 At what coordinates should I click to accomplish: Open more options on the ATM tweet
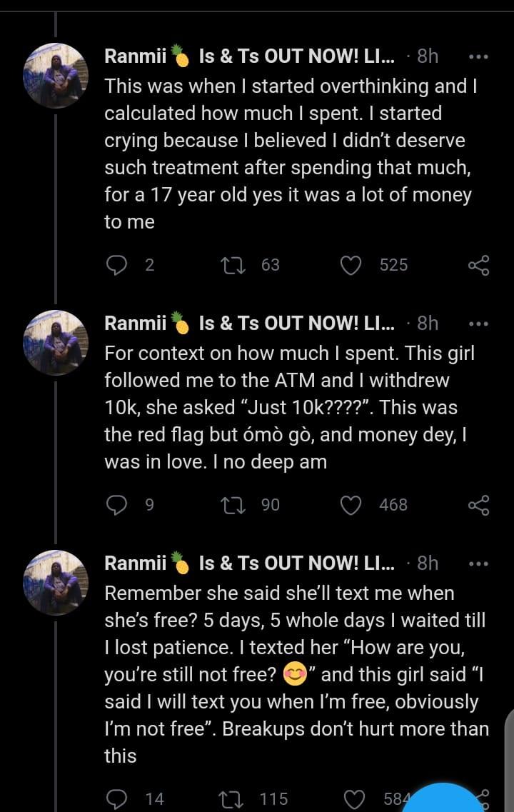(x=478, y=324)
